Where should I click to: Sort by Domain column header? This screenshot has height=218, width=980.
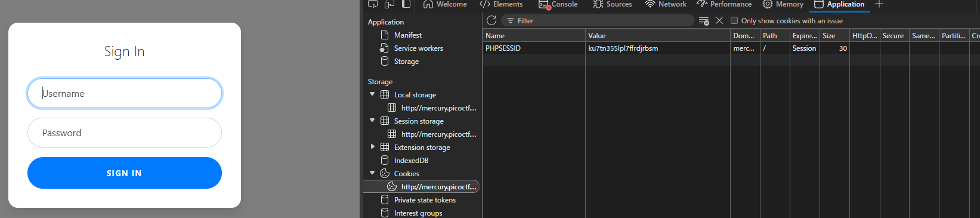pyautogui.click(x=745, y=36)
